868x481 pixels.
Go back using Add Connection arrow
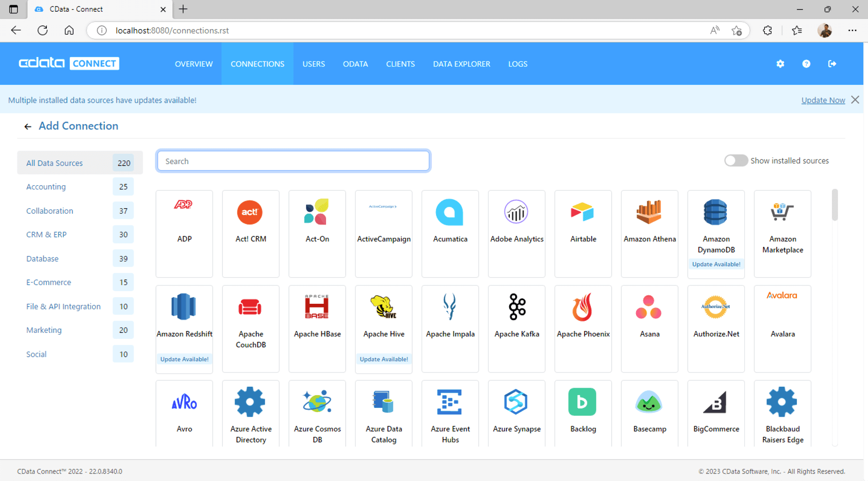click(x=28, y=127)
